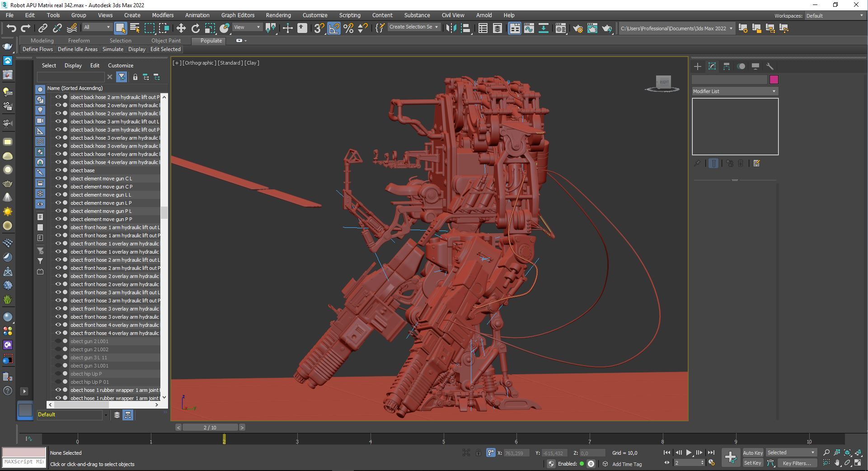This screenshot has width=868, height=471.
Task: Toggle visibility of 'obect element move gun C L'
Action: click(x=58, y=179)
